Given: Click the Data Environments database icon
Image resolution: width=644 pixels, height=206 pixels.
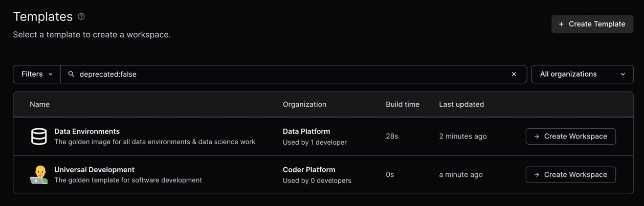Looking at the screenshot, I should coord(39,136).
